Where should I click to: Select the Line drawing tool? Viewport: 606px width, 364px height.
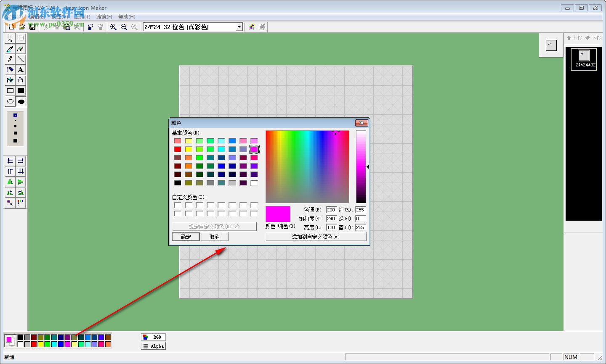tap(21, 59)
